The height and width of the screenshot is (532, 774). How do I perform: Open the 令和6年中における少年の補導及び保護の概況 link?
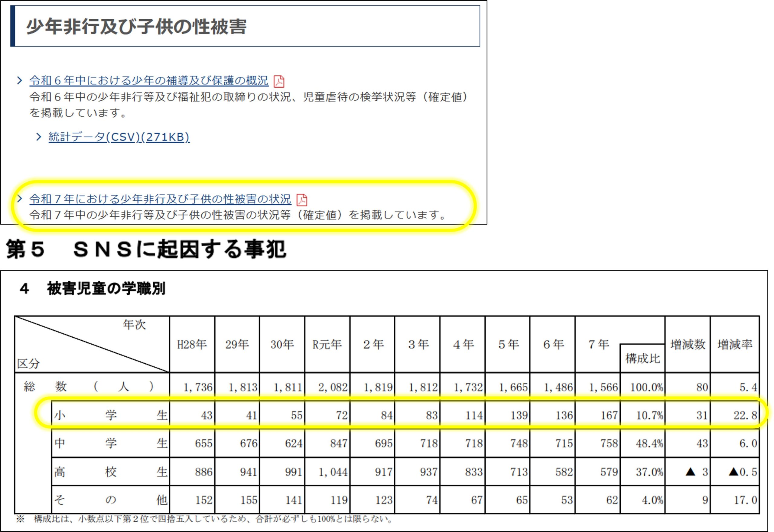click(x=148, y=81)
